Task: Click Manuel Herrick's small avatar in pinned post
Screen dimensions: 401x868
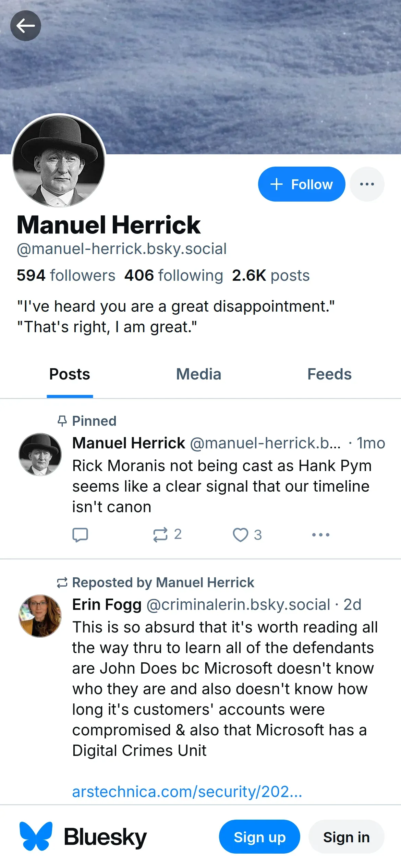Action: [x=40, y=455]
